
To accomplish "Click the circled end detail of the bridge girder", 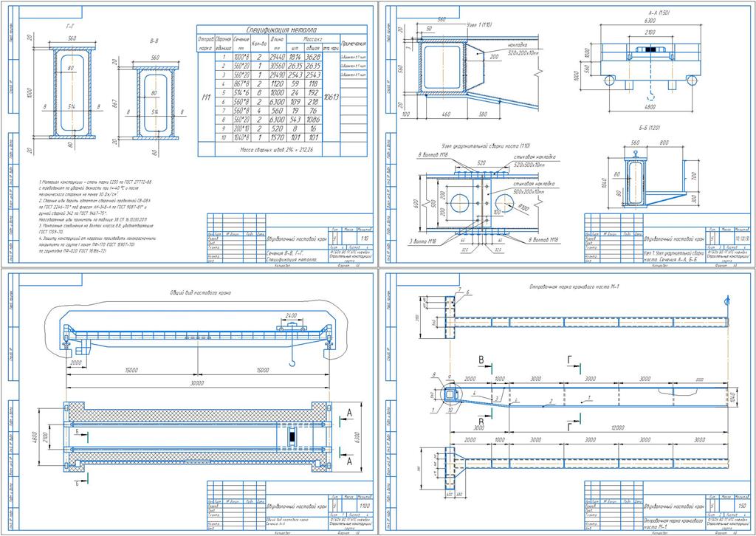I will pyautogui.click(x=450, y=395).
